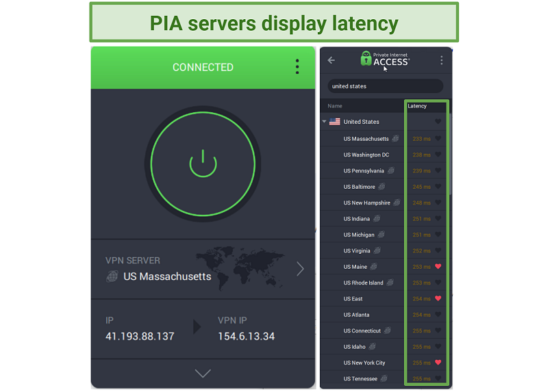Image resolution: width=552 pixels, height=392 pixels.
Task: Click the geo icon next to US Idaho
Action: 372,347
